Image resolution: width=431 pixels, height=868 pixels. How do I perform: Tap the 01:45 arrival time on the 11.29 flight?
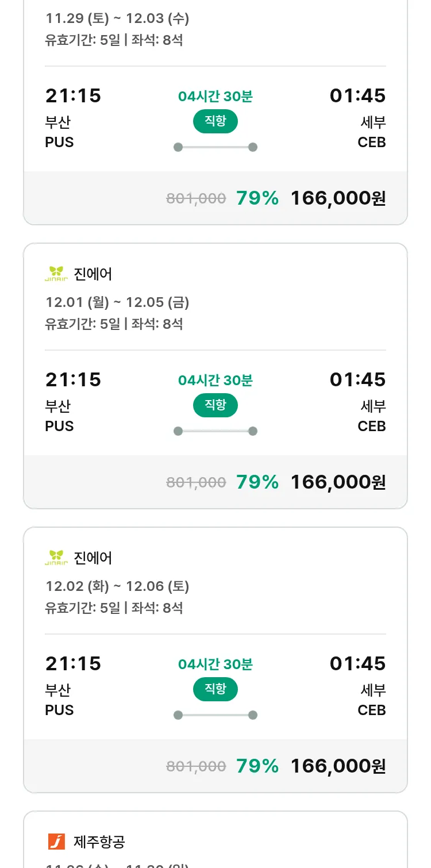357,95
